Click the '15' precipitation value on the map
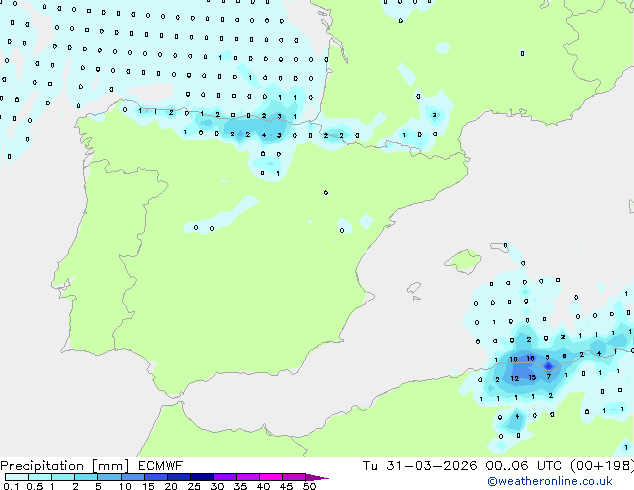Viewport: 634px width, 490px height. (532, 377)
